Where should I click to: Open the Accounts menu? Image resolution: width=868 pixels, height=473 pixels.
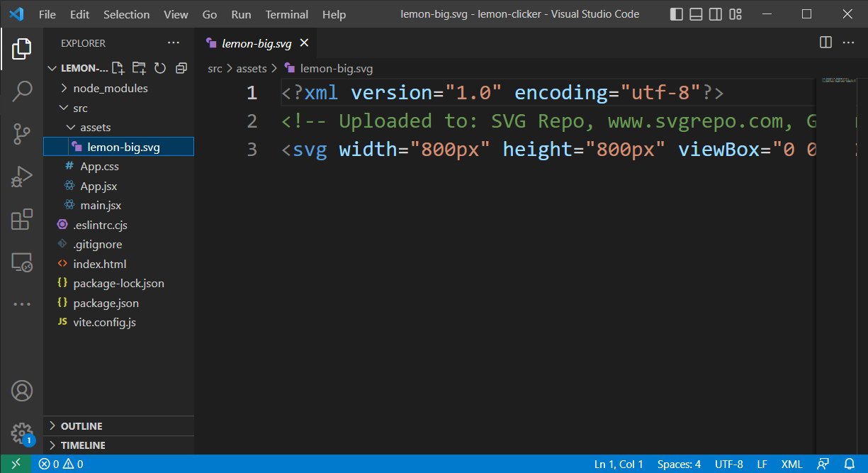[x=22, y=391]
